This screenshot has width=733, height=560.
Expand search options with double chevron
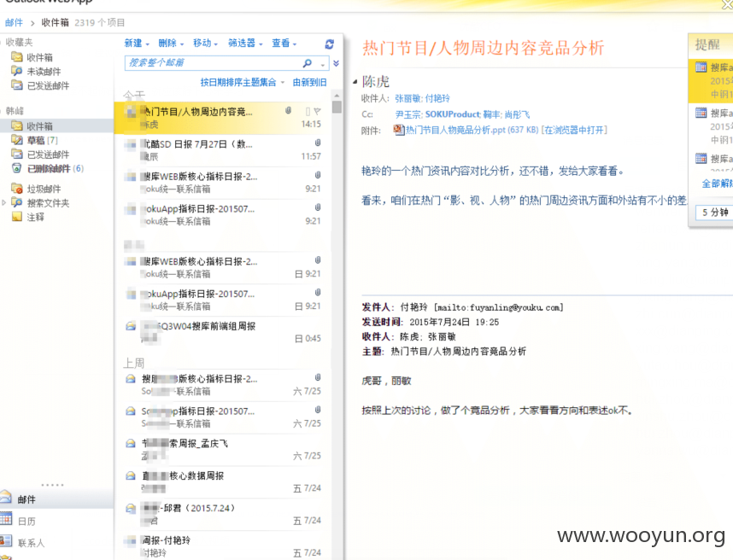tap(336, 63)
